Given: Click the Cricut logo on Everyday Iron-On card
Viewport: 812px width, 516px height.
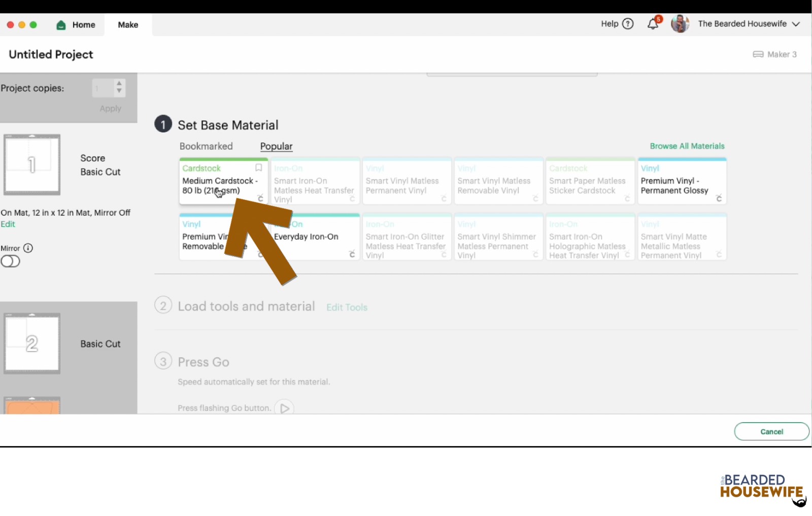Looking at the screenshot, I should point(352,254).
